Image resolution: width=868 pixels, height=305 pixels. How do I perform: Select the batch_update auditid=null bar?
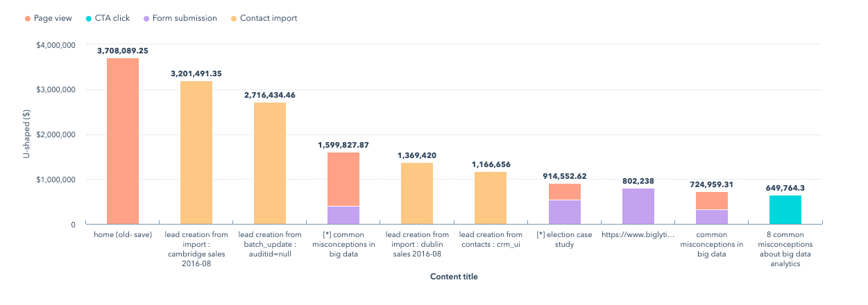(x=270, y=164)
